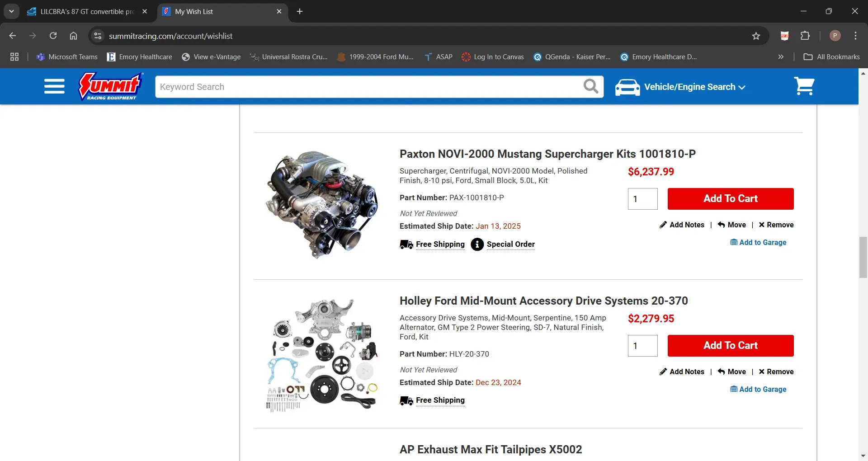Open the Microsoft Teams bookmark
Viewport: 868px width, 461px height.
[x=67, y=56]
